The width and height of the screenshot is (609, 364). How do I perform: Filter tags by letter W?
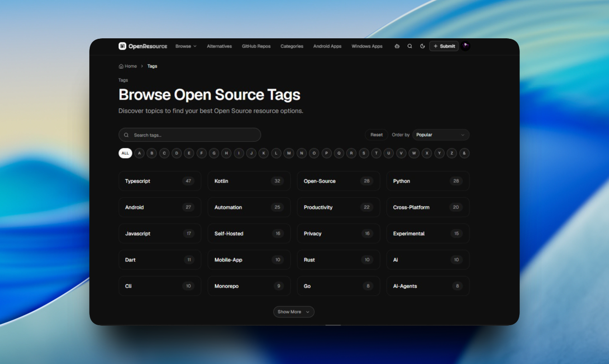414,153
